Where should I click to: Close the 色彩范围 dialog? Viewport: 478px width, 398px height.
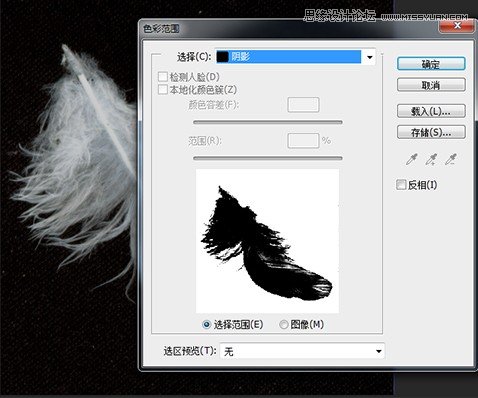(x=457, y=26)
